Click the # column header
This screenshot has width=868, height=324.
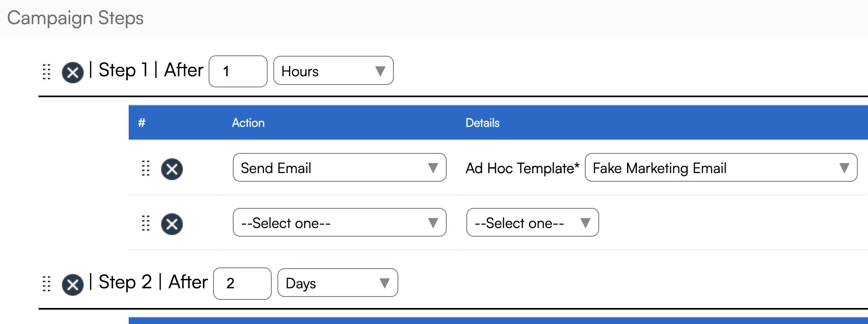click(142, 123)
